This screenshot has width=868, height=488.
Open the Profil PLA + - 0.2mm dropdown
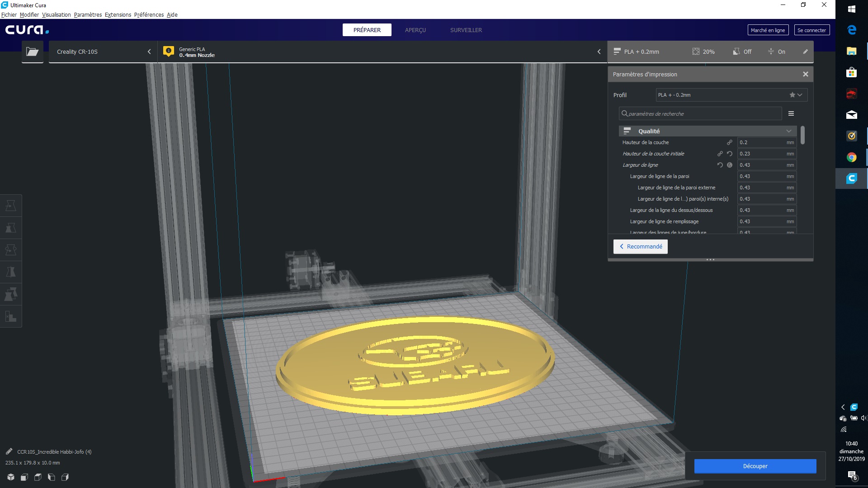click(799, 95)
